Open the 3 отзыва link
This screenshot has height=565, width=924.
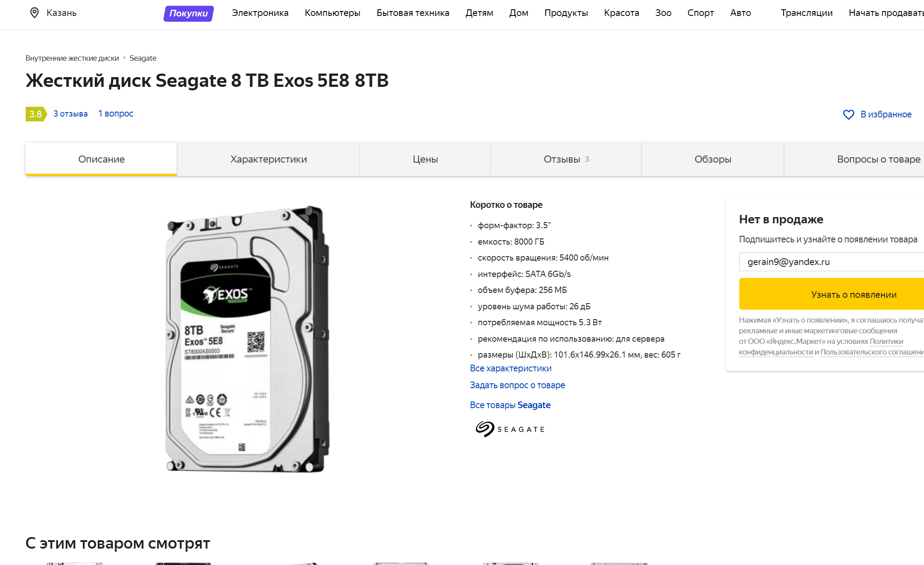[x=70, y=114]
